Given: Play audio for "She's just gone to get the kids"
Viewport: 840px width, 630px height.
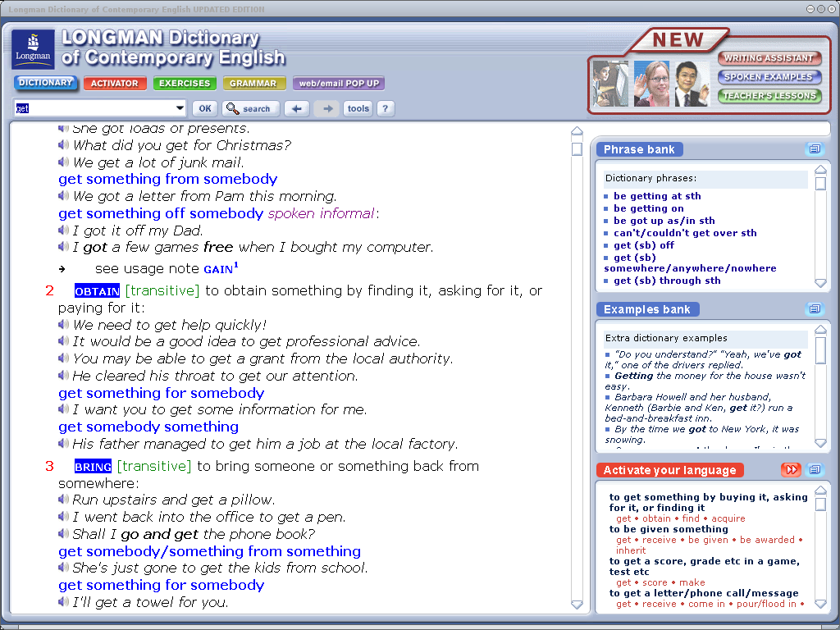Looking at the screenshot, I should point(63,568).
